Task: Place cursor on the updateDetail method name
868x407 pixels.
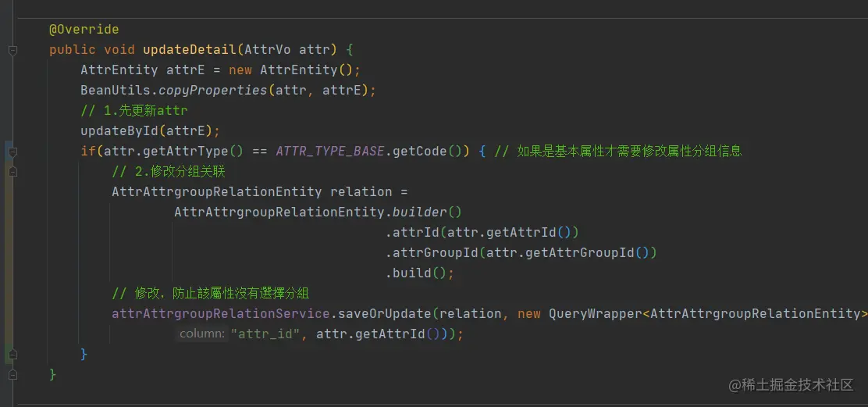Action: click(x=190, y=49)
